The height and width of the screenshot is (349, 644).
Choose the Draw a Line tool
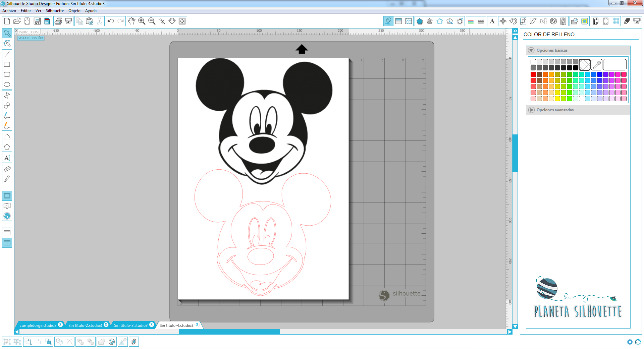point(7,54)
